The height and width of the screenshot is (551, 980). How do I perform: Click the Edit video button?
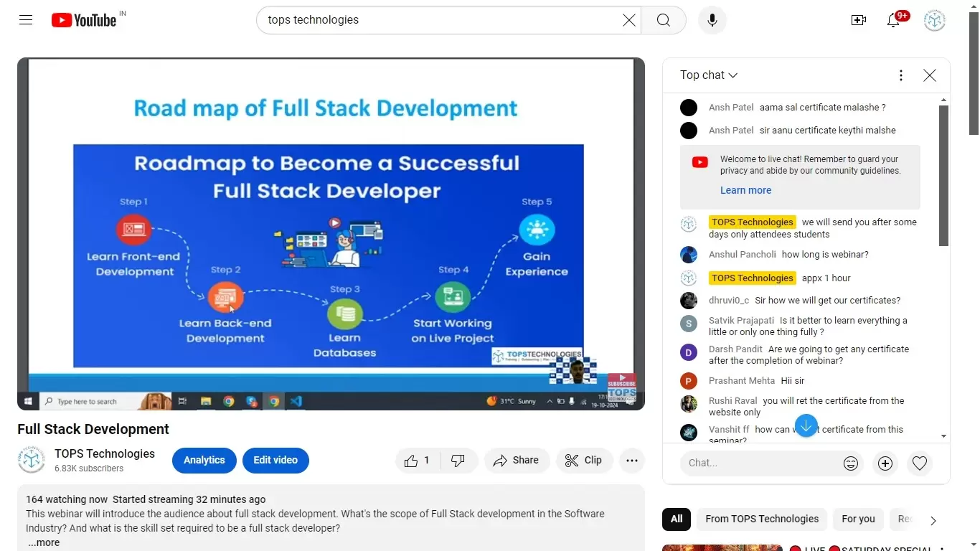pos(275,461)
